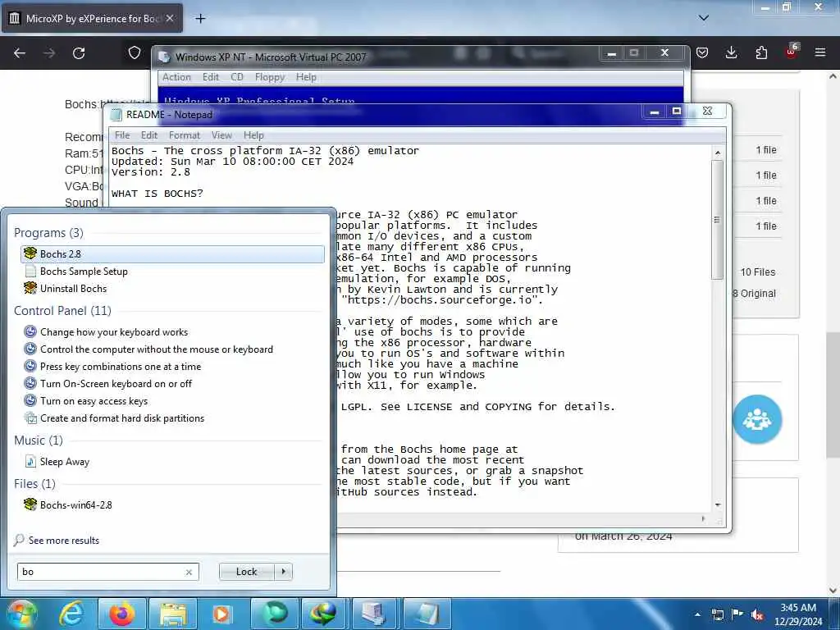Clear the Start menu search text
The height and width of the screenshot is (630, 840).
(x=189, y=572)
